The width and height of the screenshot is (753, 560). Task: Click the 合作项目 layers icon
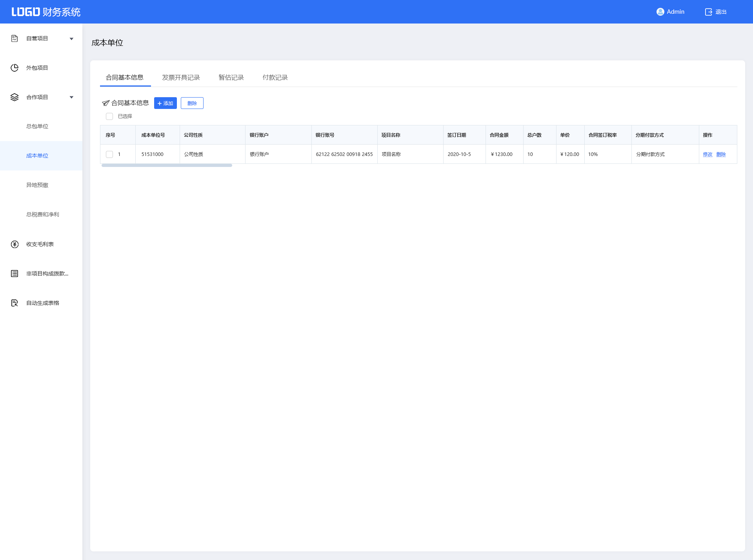[x=15, y=97]
